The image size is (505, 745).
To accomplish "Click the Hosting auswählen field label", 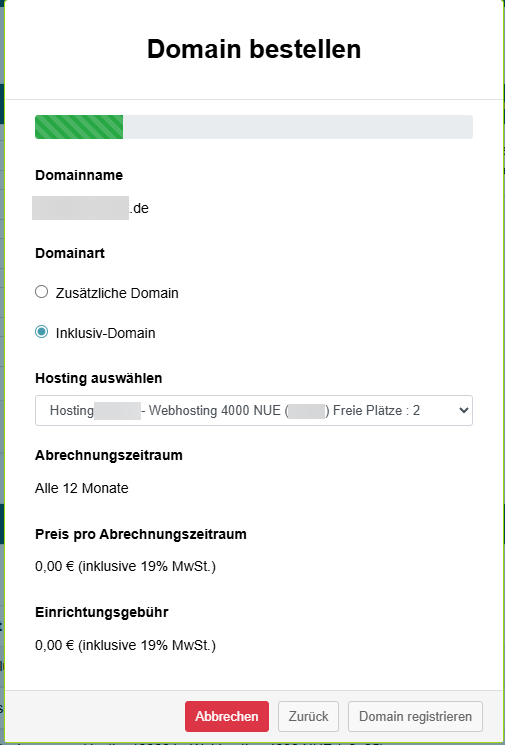I will 99,378.
